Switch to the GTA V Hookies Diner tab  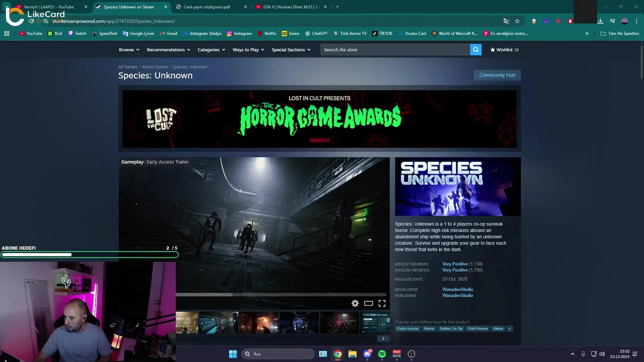[x=291, y=7]
